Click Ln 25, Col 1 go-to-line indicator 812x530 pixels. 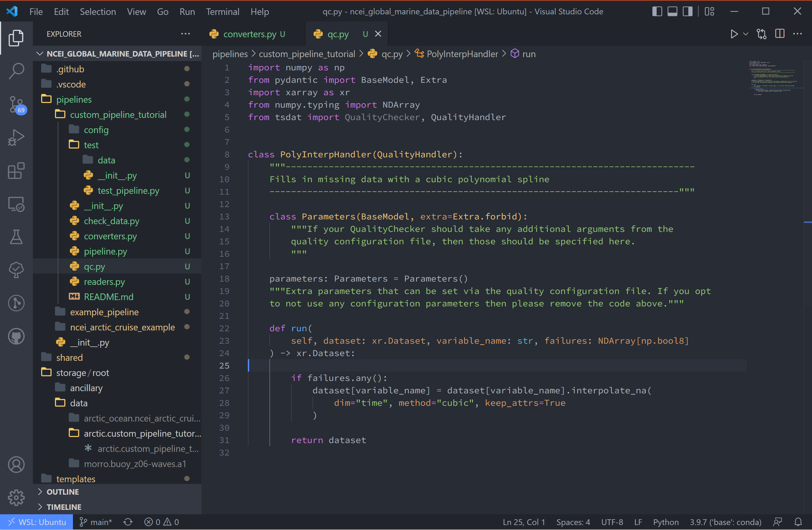point(524,522)
